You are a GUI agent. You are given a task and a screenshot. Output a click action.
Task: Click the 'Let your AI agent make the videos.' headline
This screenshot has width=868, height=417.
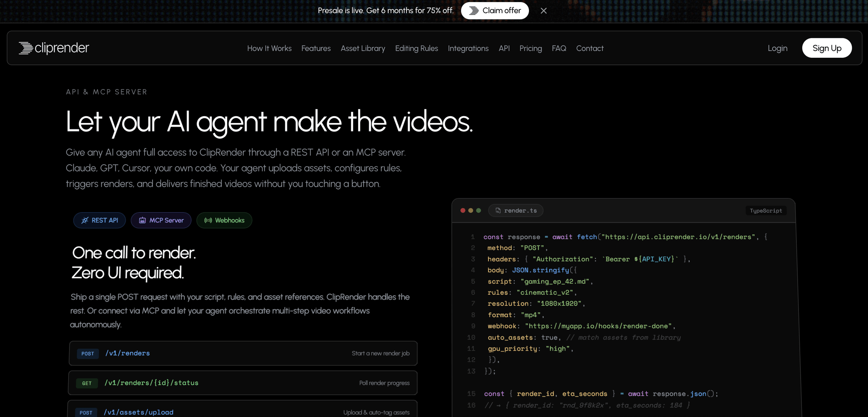[269, 122]
